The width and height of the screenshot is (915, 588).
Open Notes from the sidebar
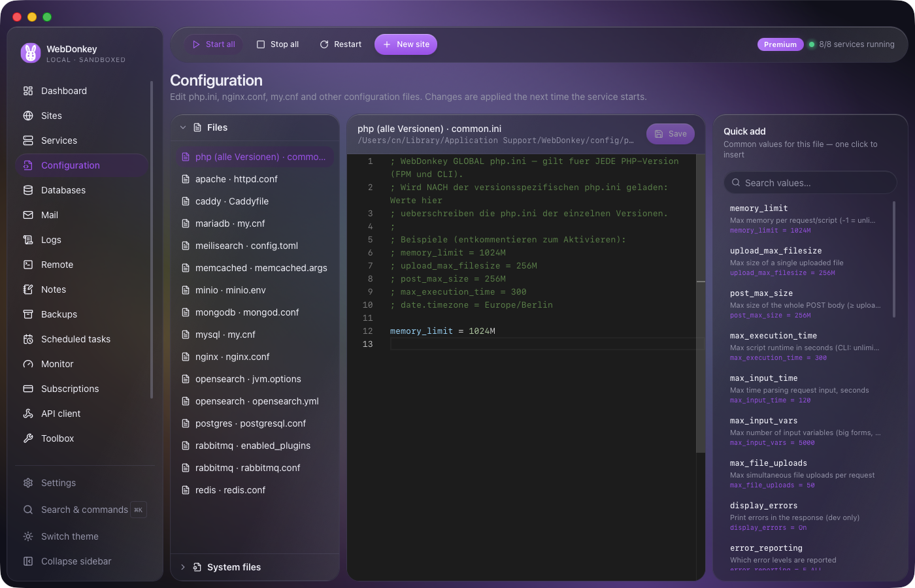coord(82,289)
